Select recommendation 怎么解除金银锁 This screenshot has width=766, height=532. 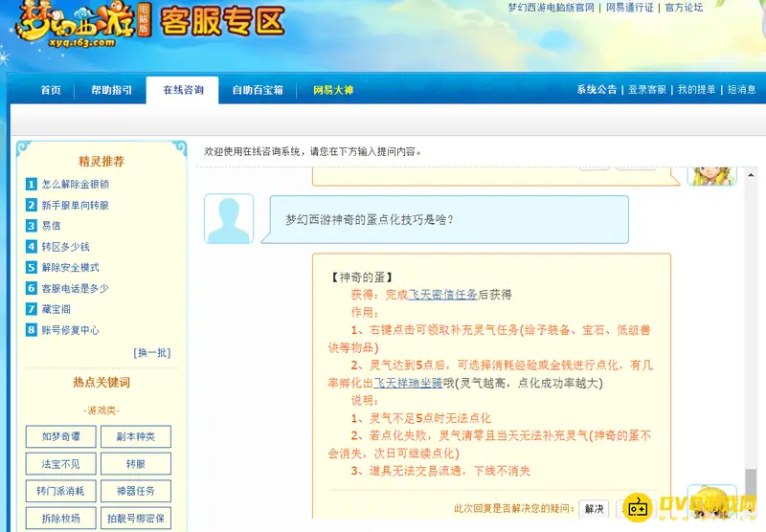coord(76,184)
